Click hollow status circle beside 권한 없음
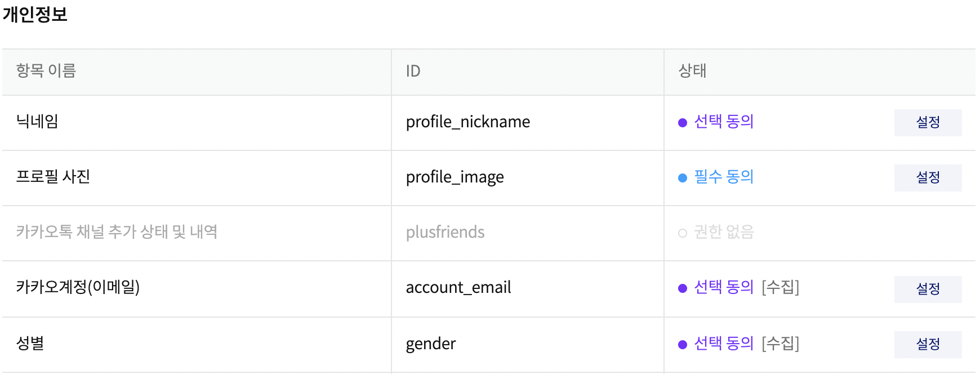Image resolution: width=980 pixels, height=374 pixels. [x=683, y=233]
